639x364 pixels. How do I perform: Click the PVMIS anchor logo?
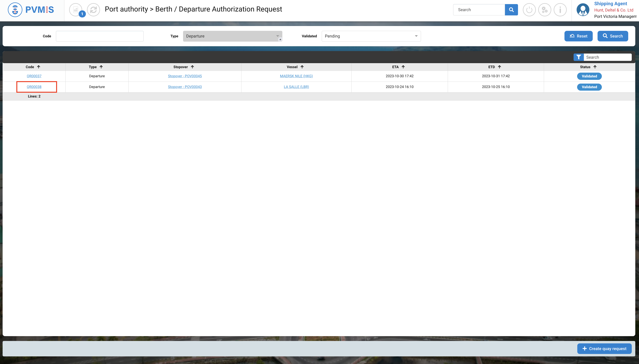15,10
